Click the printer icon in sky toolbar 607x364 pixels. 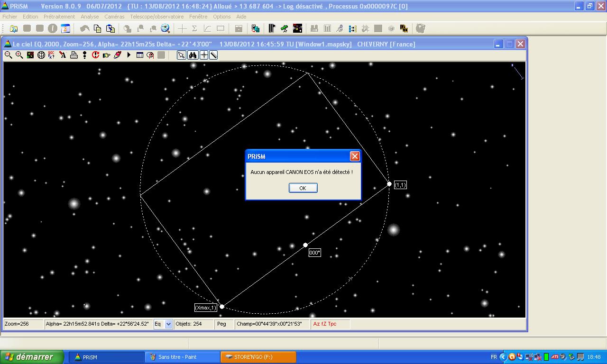[74, 55]
